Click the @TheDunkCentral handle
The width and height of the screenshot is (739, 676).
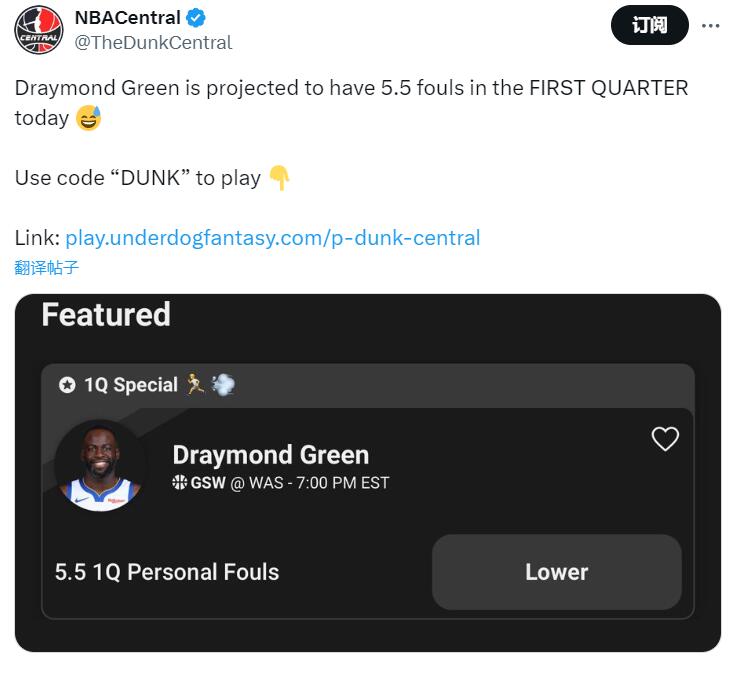click(x=153, y=42)
